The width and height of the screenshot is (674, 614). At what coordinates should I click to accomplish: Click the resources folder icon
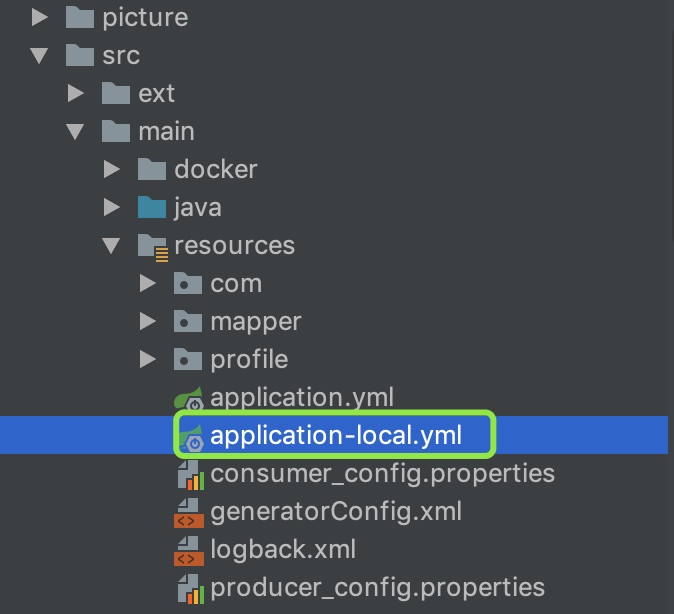click(153, 247)
